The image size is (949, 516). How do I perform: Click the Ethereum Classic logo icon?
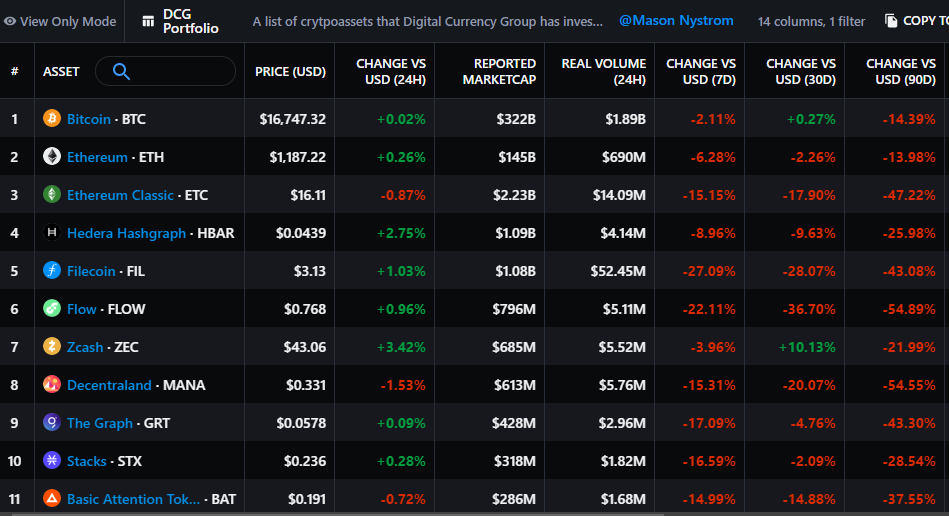point(51,195)
